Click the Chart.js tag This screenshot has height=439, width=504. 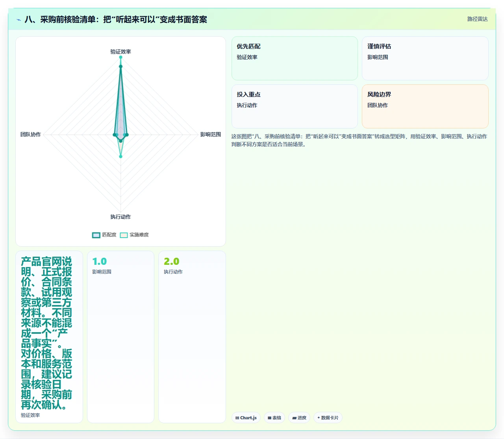246,418
